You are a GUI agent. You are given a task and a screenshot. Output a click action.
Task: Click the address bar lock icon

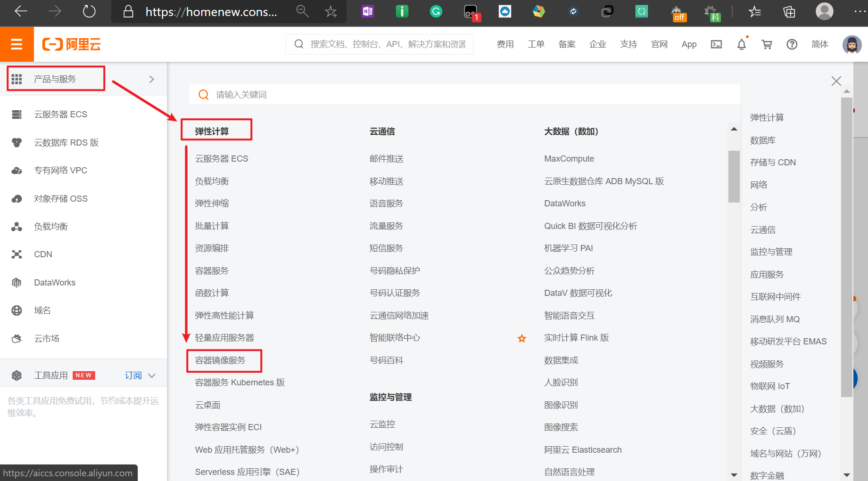click(x=128, y=11)
